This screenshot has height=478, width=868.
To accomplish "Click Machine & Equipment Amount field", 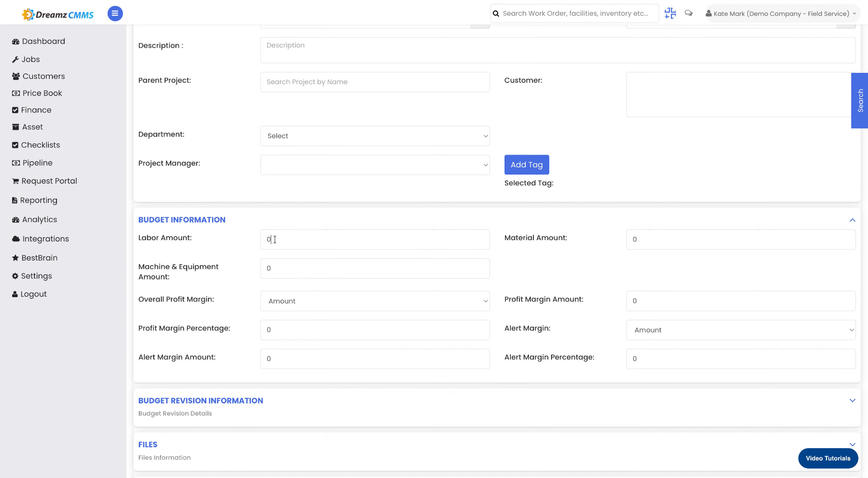I will (375, 269).
